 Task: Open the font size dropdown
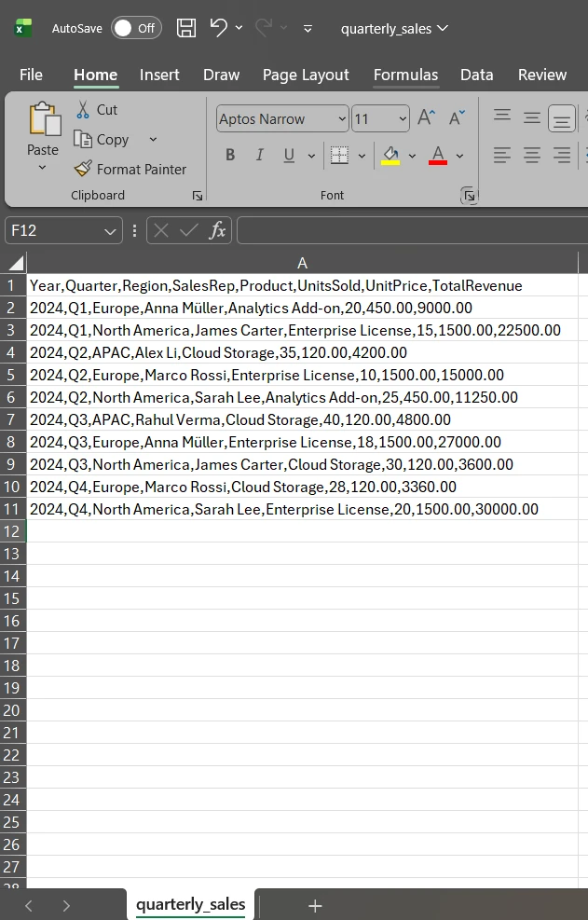click(403, 119)
